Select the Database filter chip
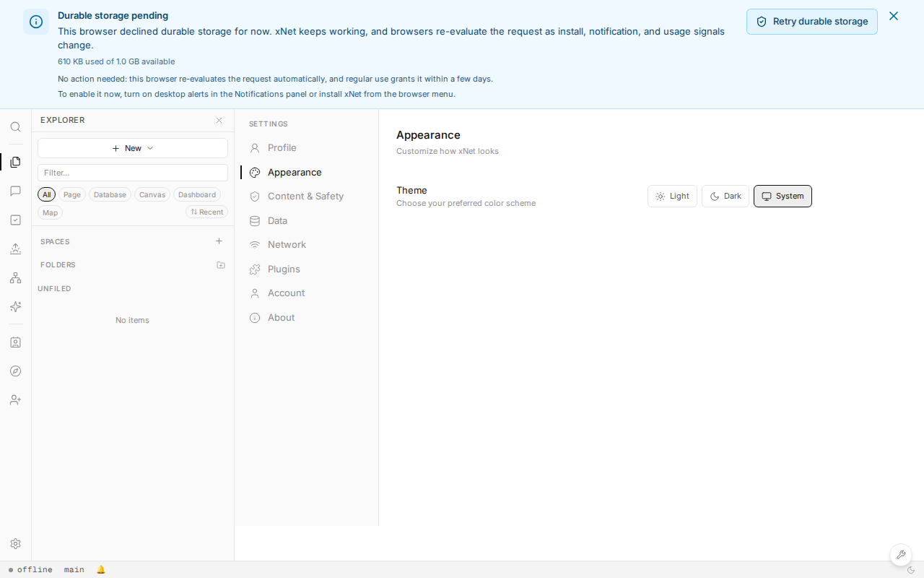Screen dimensions: 924x578 110,194
